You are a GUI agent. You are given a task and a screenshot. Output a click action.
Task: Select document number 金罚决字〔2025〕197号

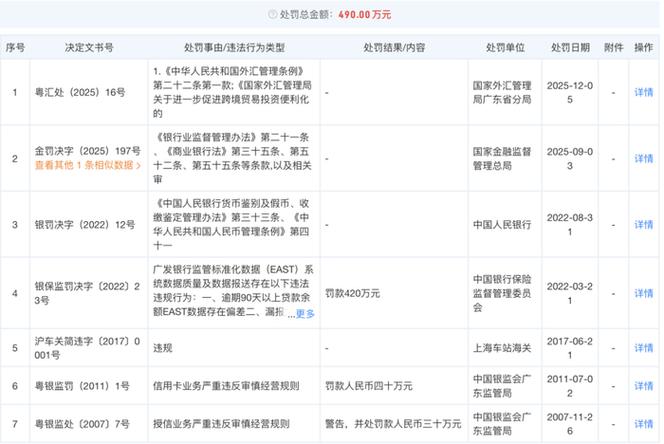[88, 151]
